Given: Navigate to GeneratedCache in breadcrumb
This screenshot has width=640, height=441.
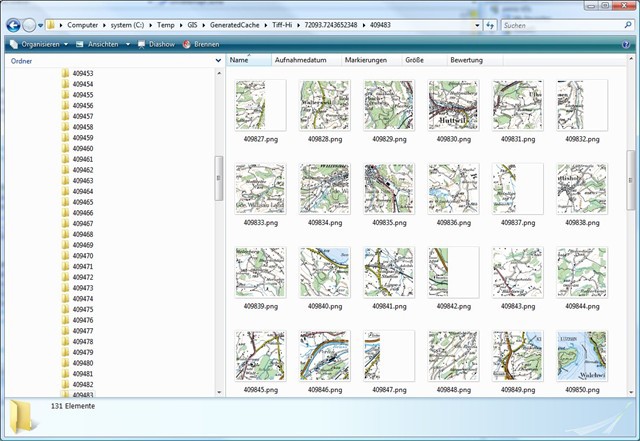Looking at the screenshot, I should [235, 25].
